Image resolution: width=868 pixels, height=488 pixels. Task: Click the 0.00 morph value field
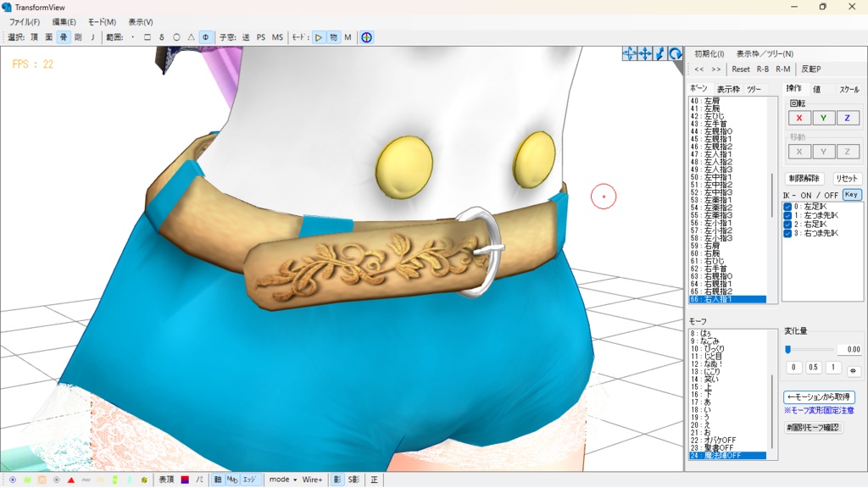[849, 349]
